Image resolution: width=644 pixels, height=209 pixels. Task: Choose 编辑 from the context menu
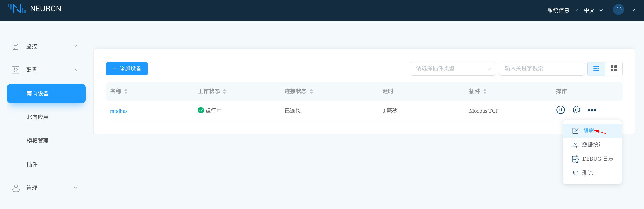(592, 131)
